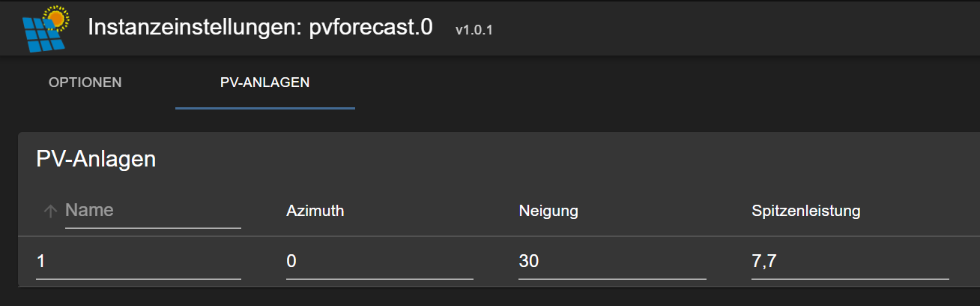Image resolution: width=980 pixels, height=306 pixels.
Task: Click the pvforecast.0 instance name in title
Action: (x=371, y=27)
